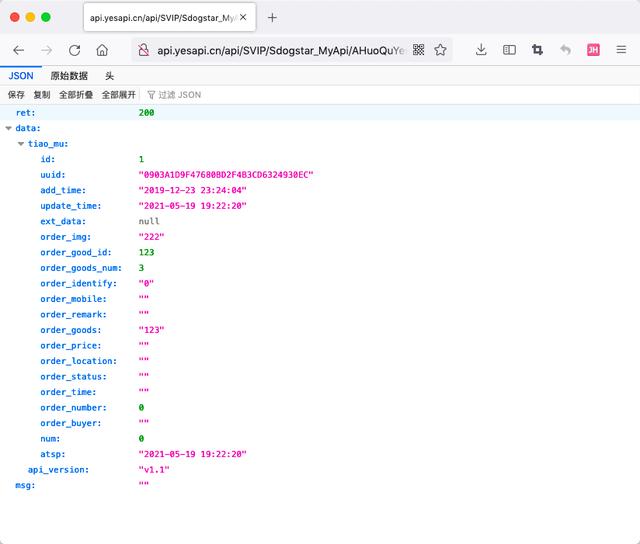
Task: Click the order_goods value "123"
Action: click(151, 330)
